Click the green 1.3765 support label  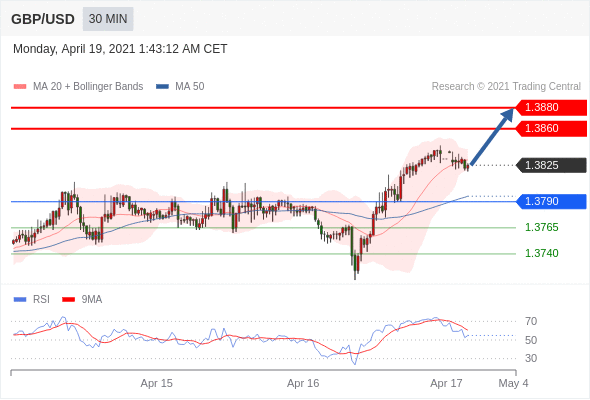pos(541,227)
